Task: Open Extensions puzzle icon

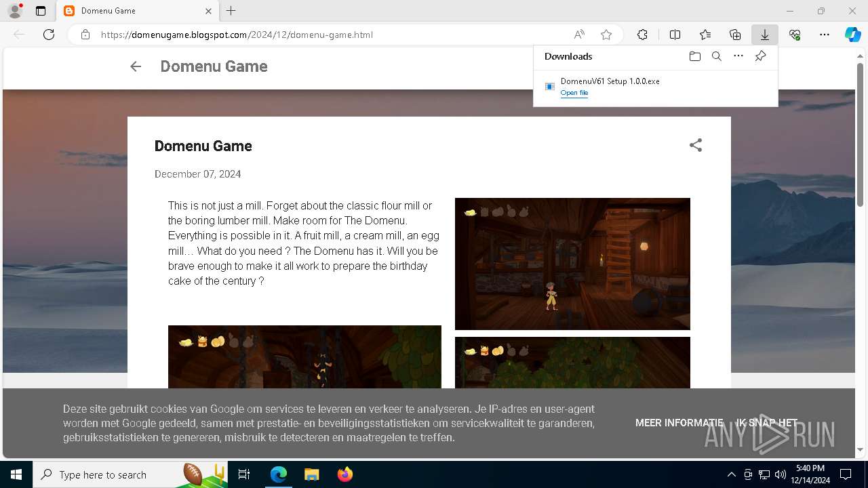Action: pyautogui.click(x=642, y=35)
